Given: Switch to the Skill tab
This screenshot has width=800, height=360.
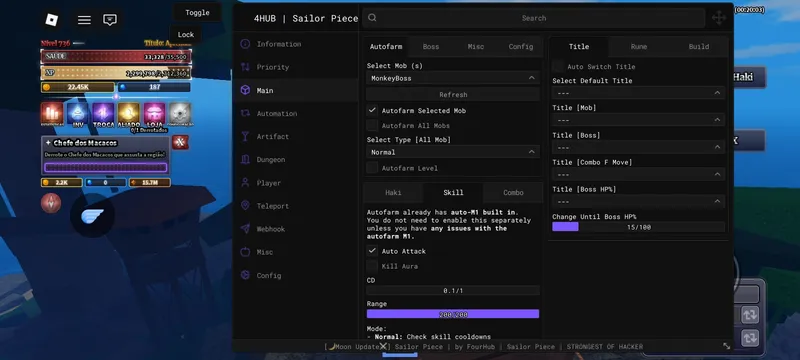Looking at the screenshot, I should click(453, 192).
